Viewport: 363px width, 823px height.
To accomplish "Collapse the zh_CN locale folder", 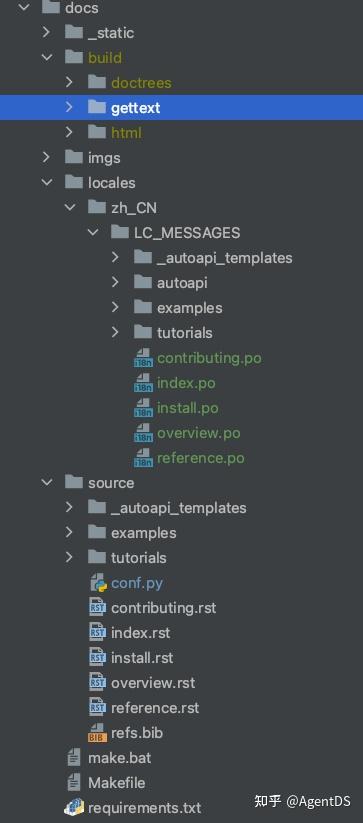I will pyautogui.click(x=70, y=208).
